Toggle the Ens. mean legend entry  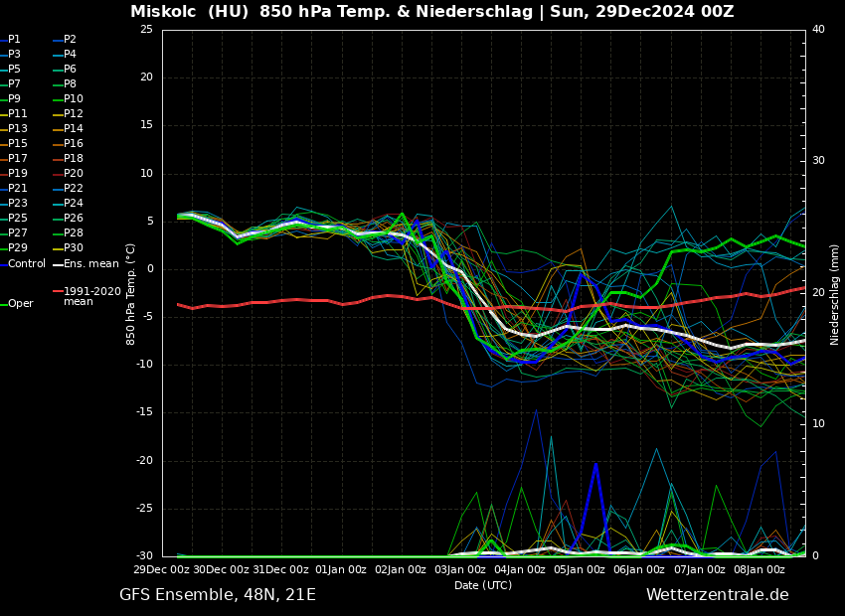90,263
